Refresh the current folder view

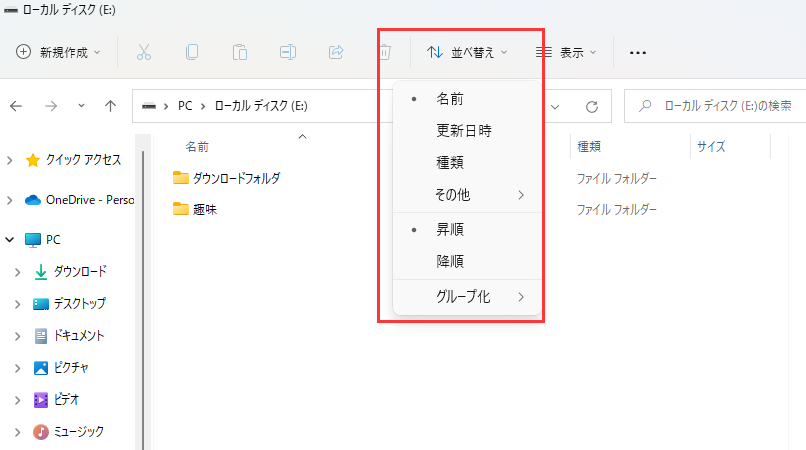tap(592, 106)
